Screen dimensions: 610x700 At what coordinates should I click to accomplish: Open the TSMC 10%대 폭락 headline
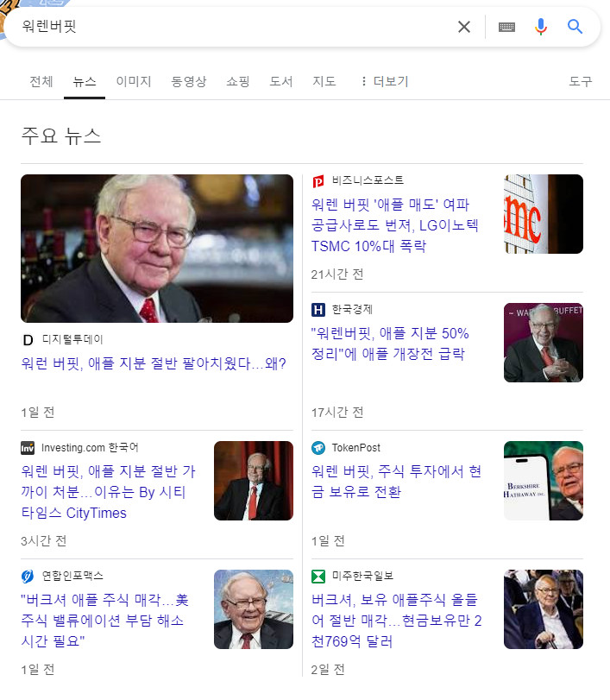(395, 225)
